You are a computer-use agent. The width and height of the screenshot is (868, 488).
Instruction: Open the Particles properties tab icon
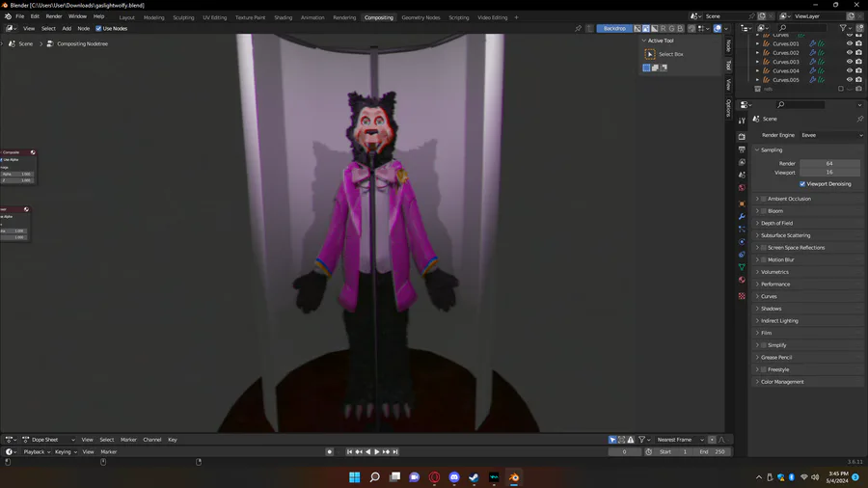(x=742, y=230)
